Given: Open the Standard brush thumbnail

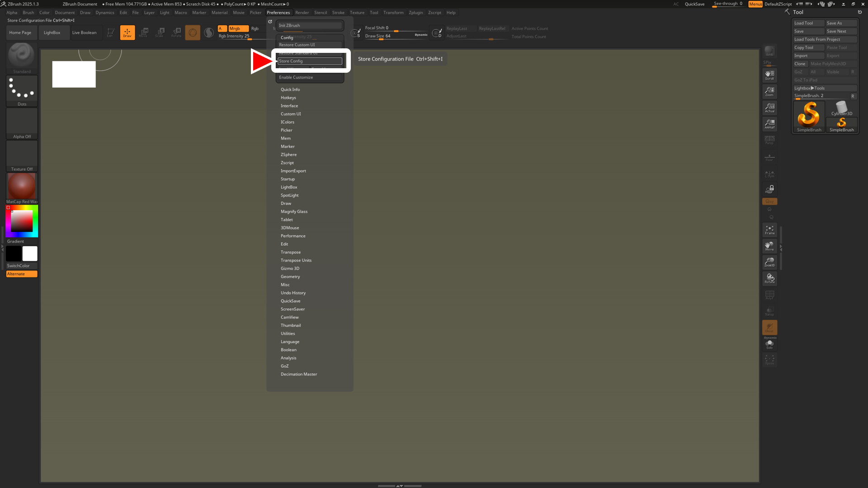Looking at the screenshot, I should pos(22,58).
